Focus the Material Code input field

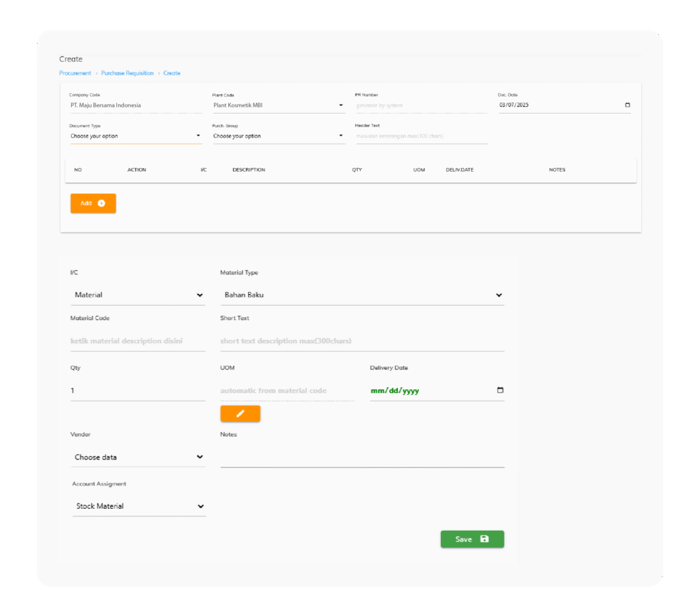[x=137, y=341]
